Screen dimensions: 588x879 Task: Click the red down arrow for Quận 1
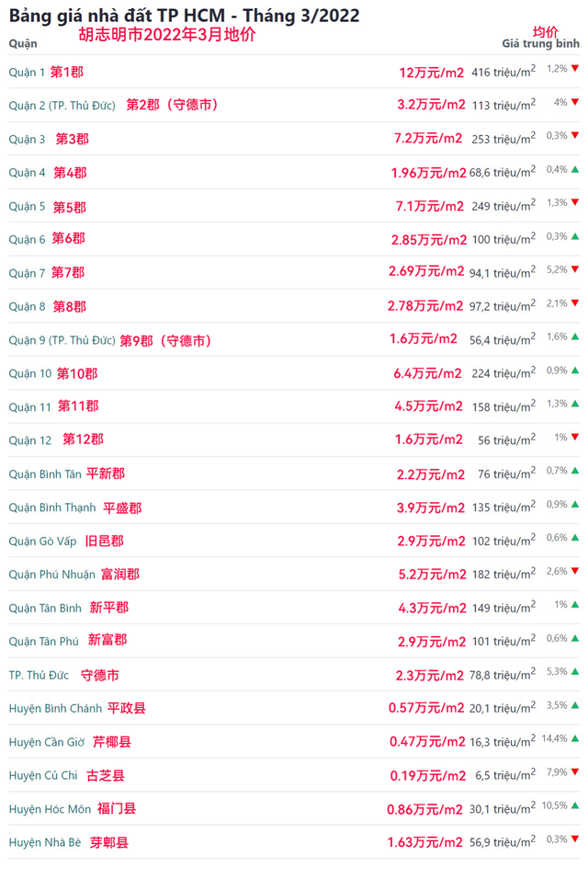click(575, 69)
